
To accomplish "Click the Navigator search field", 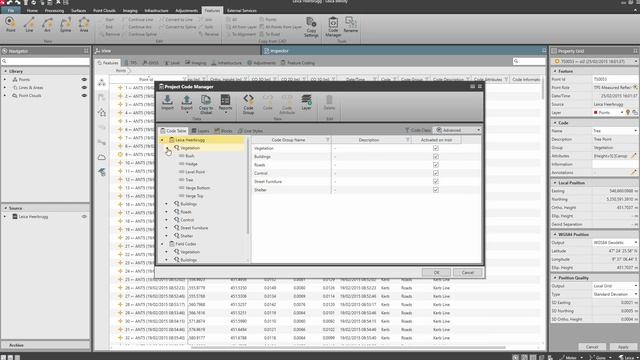I will [x=45, y=61].
